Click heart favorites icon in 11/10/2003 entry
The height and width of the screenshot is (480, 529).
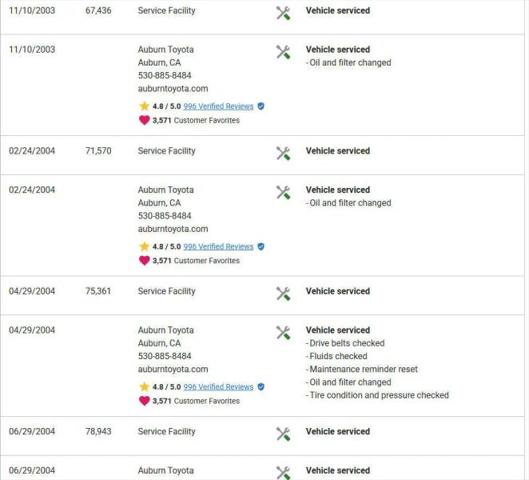(144, 120)
